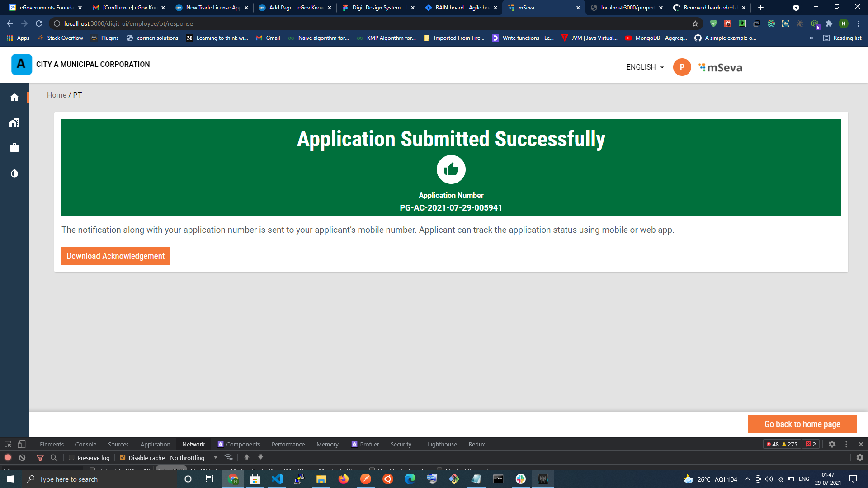Open user profile avatar P
This screenshot has height=488, width=868.
point(682,67)
